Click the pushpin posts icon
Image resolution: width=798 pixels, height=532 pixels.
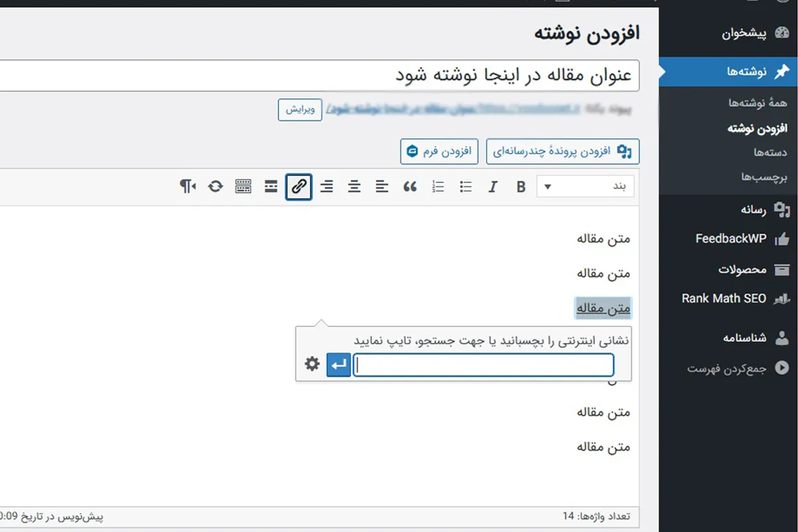tap(782, 72)
